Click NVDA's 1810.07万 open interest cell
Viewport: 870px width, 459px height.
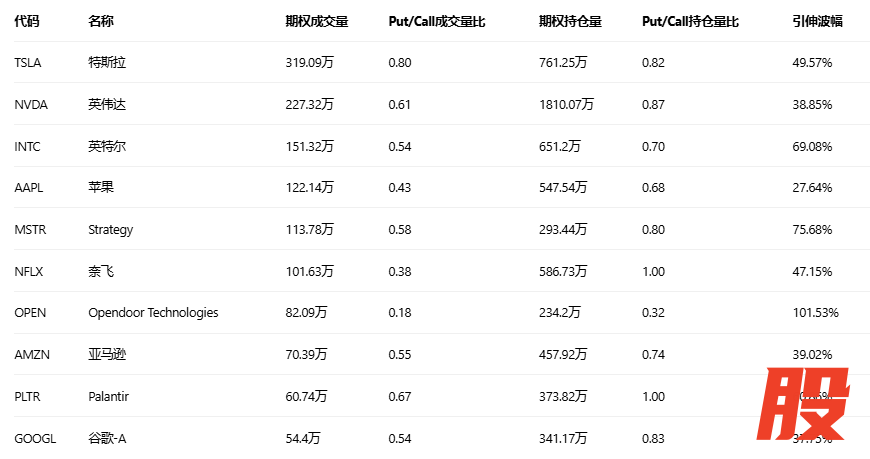click(x=566, y=104)
